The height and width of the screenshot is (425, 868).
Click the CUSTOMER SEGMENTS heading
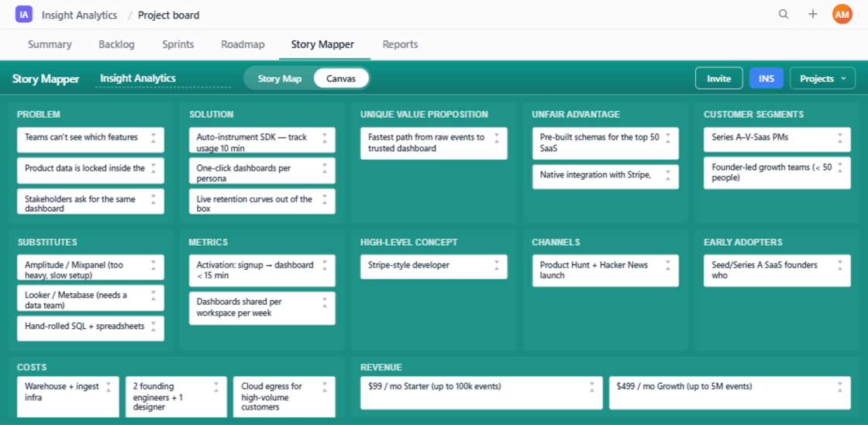pos(753,115)
